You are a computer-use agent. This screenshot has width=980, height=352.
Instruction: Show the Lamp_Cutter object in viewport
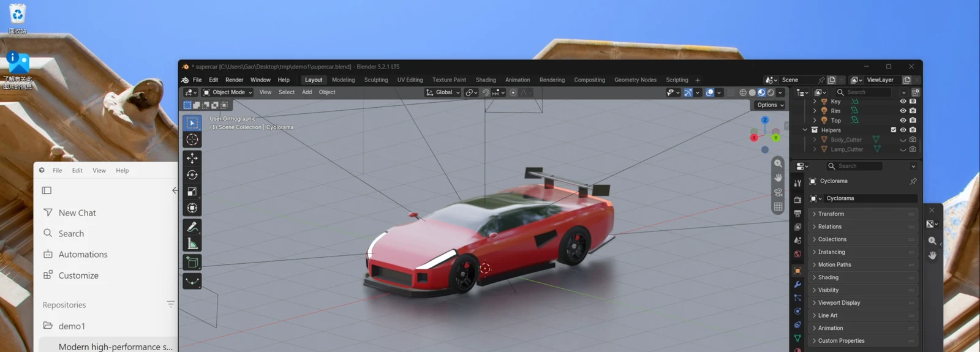(x=903, y=149)
